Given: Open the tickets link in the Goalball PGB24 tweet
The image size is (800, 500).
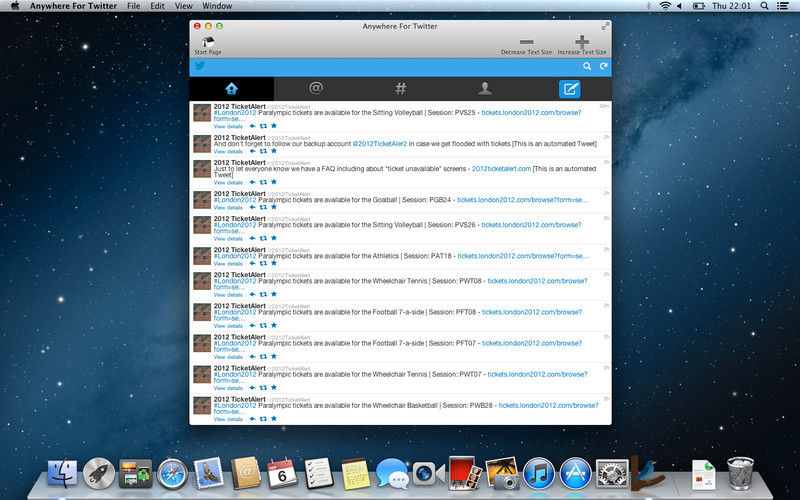Looking at the screenshot, I should pos(522,200).
